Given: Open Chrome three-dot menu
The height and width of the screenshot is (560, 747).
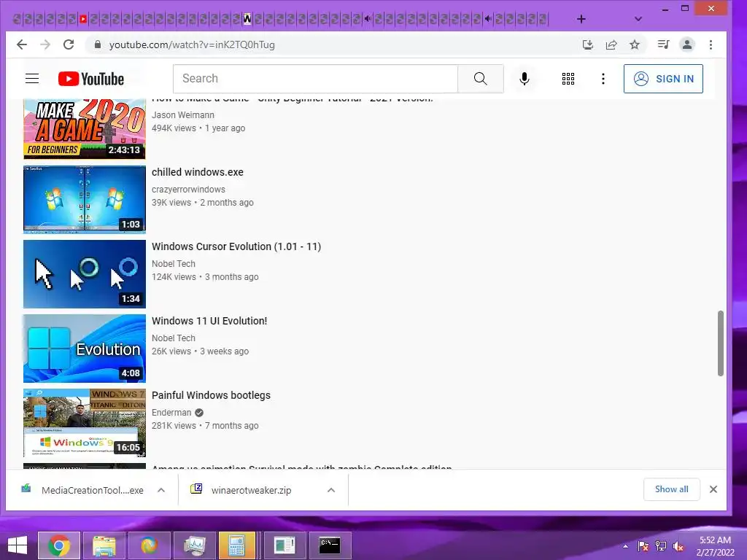Looking at the screenshot, I should click(x=711, y=44).
